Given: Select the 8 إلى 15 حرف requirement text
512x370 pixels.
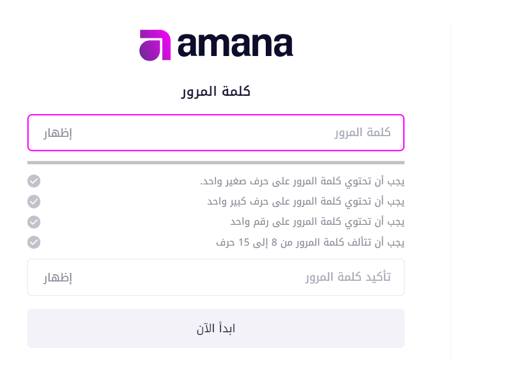Looking at the screenshot, I should (310, 242).
